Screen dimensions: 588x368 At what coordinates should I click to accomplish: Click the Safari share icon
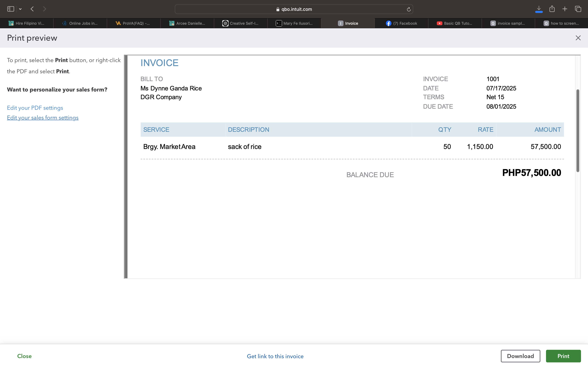tap(552, 9)
